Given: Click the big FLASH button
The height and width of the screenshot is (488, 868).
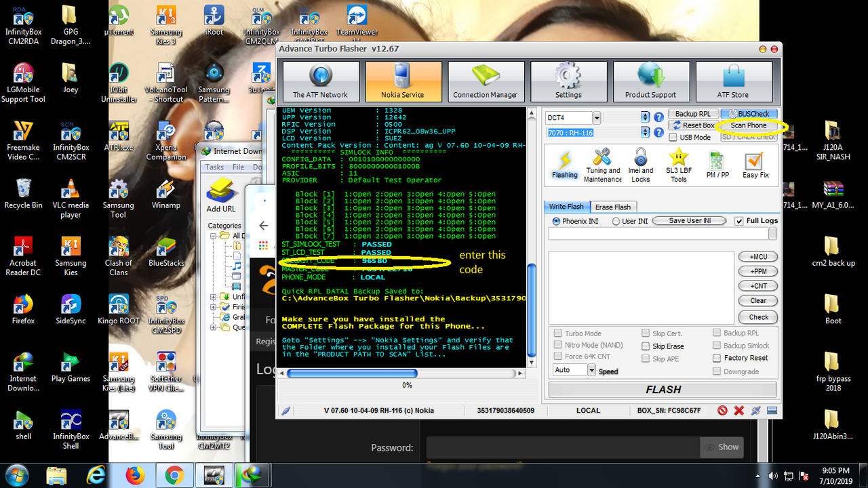Looking at the screenshot, I should click(663, 390).
